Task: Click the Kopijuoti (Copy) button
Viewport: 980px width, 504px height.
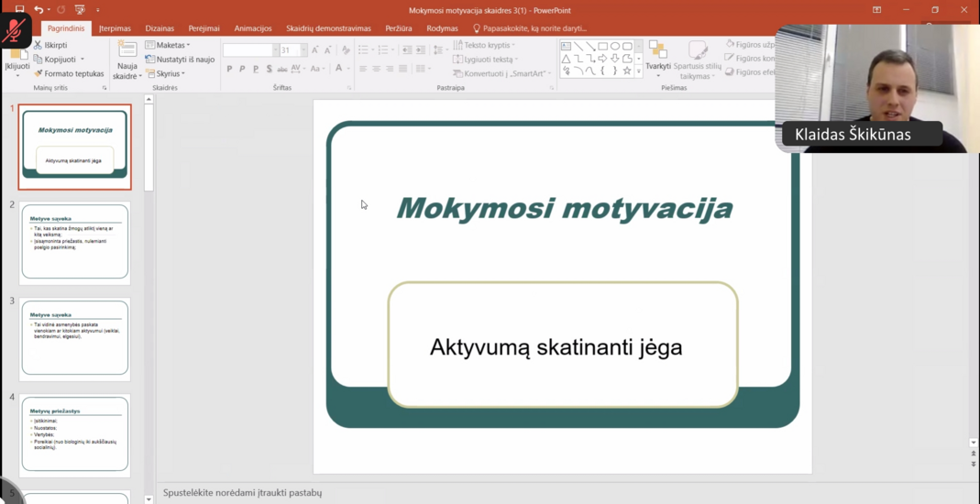Action: click(x=59, y=60)
